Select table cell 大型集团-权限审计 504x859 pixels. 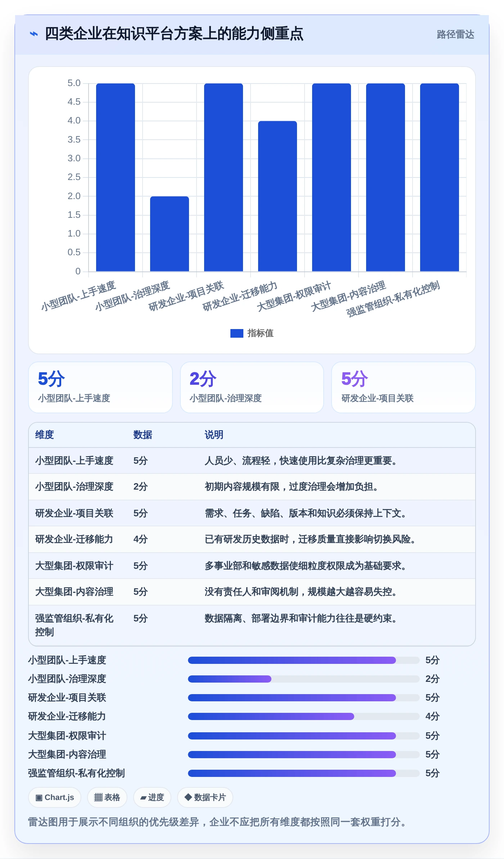coord(74,566)
